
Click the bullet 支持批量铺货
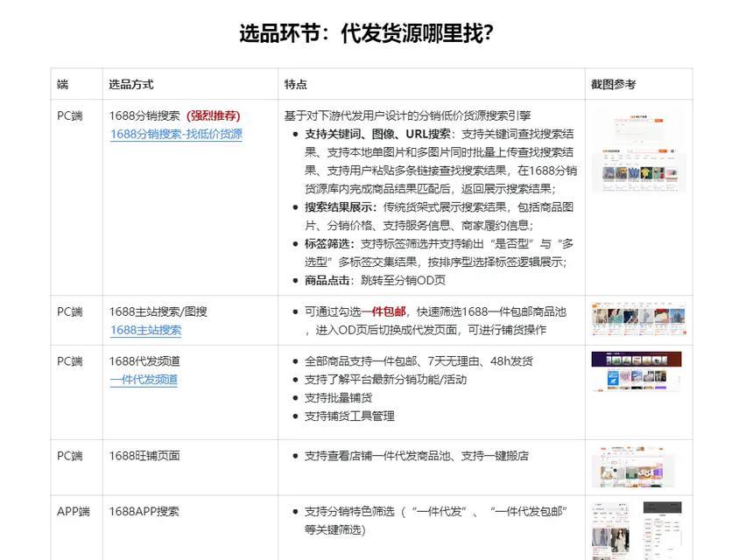[339, 398]
